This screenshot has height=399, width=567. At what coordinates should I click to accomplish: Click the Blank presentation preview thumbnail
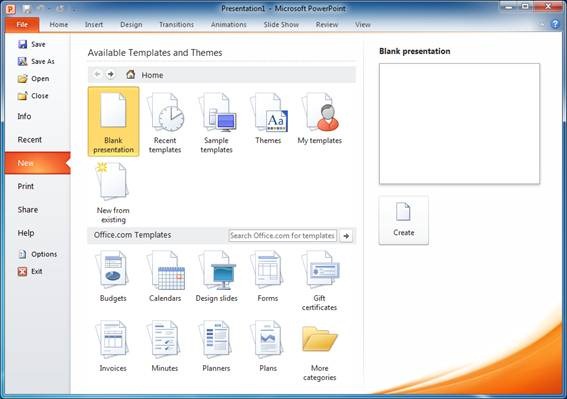(x=459, y=124)
